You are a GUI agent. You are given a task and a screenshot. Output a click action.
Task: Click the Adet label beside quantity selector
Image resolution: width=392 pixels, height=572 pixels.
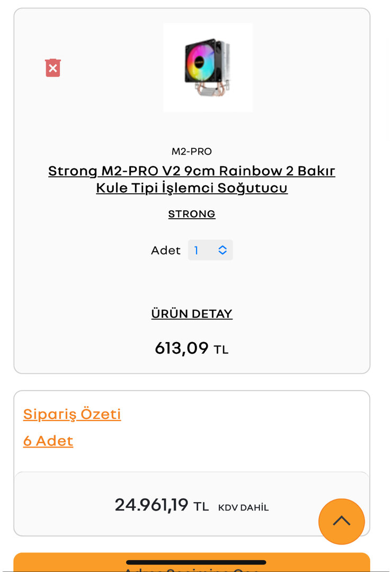click(x=166, y=250)
